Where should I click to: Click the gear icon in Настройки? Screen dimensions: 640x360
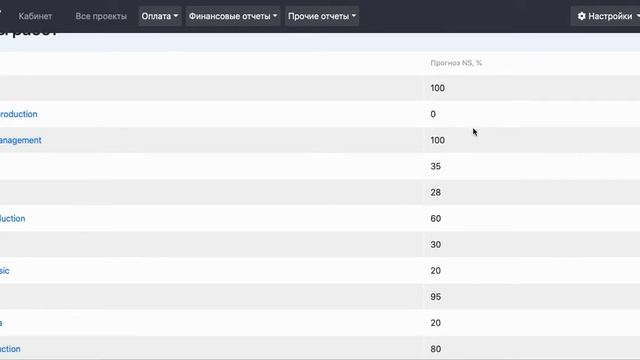point(582,16)
